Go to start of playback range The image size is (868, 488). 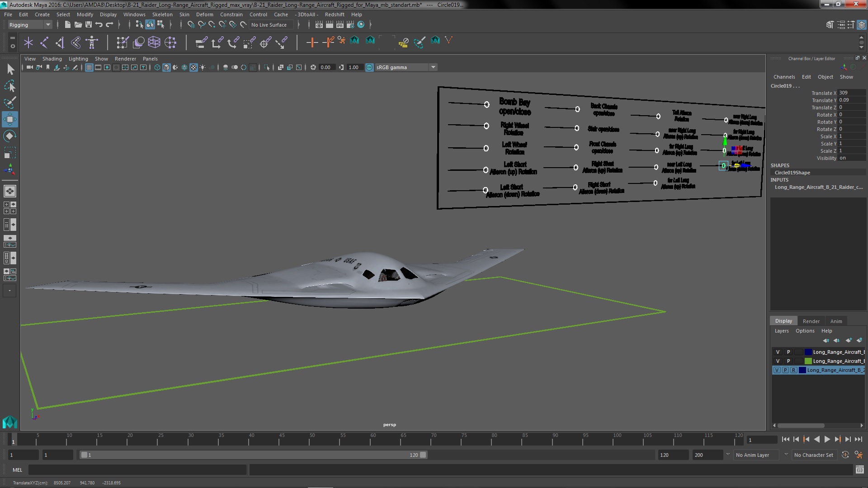pos(785,439)
